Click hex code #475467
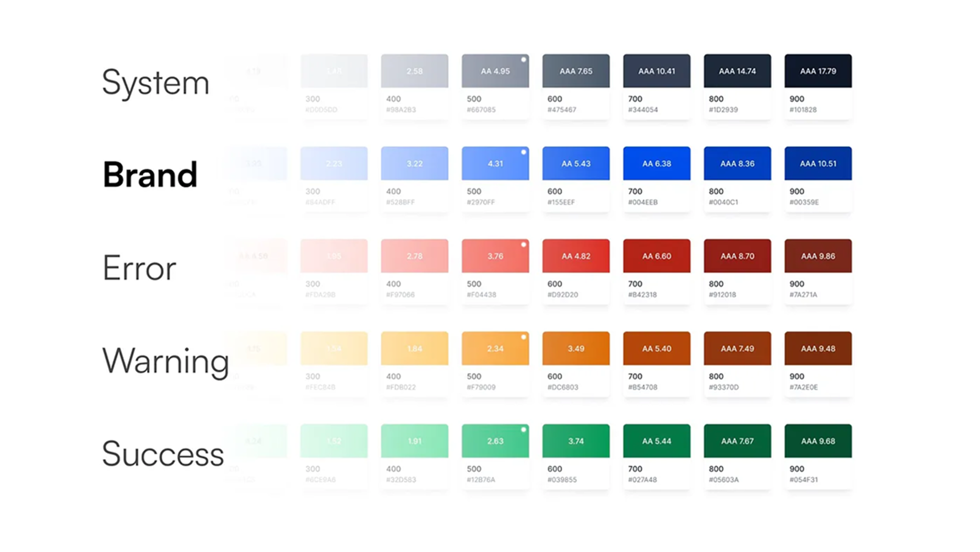The width and height of the screenshot is (980, 552). coord(562,110)
